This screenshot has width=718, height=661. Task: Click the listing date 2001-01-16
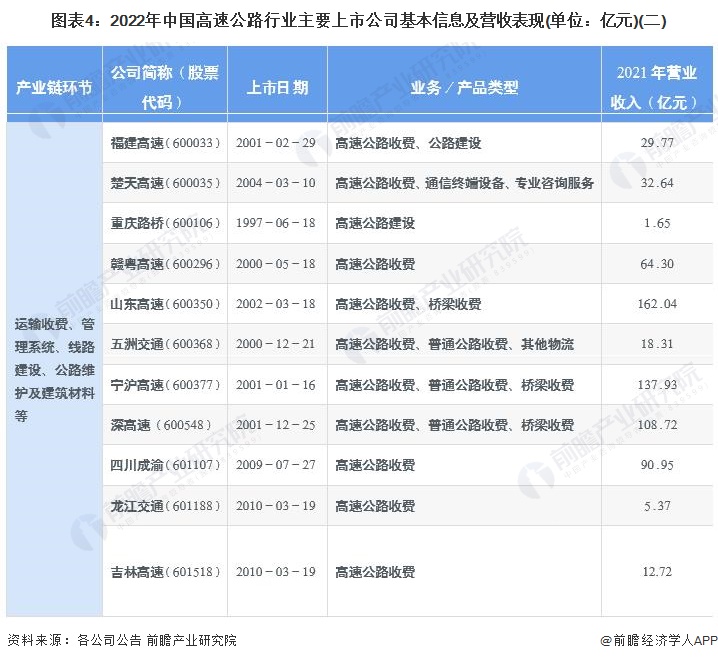click(276, 385)
